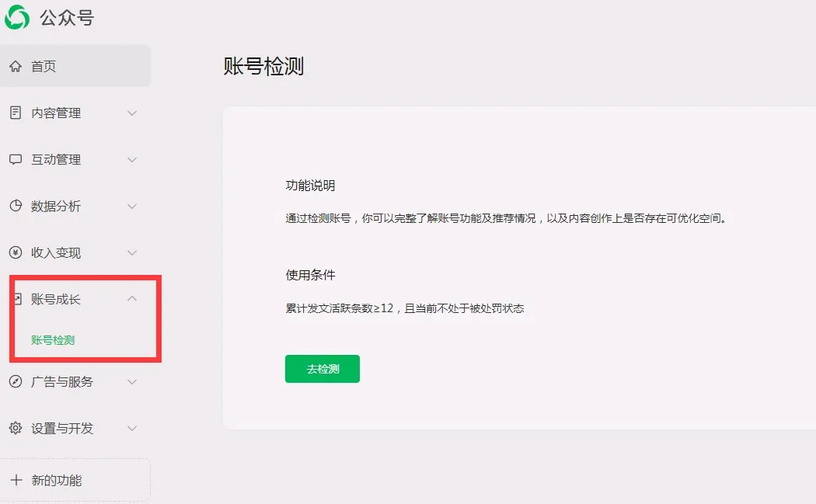
Task: Expand the 互动管理 chevron arrow
Action: tap(132, 160)
